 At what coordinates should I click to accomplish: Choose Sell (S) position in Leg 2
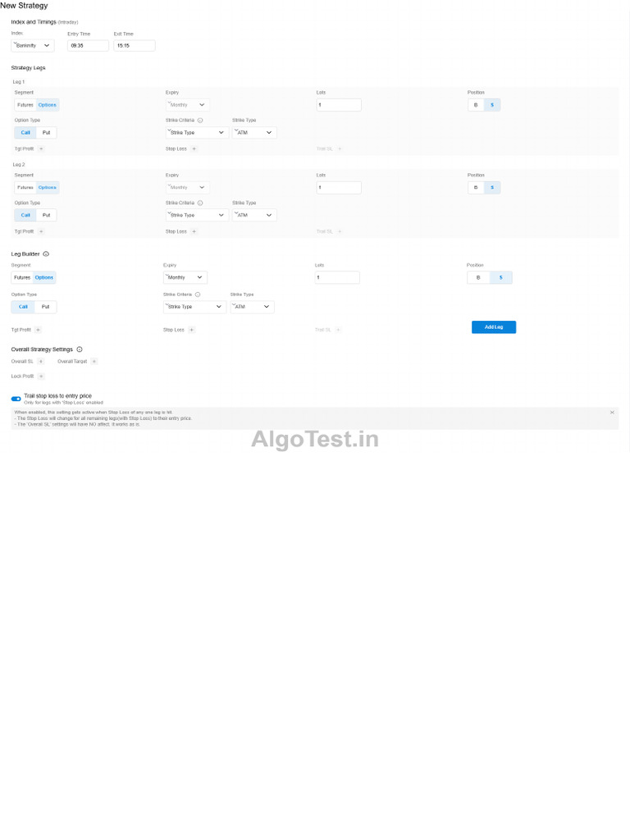pyautogui.click(x=492, y=188)
